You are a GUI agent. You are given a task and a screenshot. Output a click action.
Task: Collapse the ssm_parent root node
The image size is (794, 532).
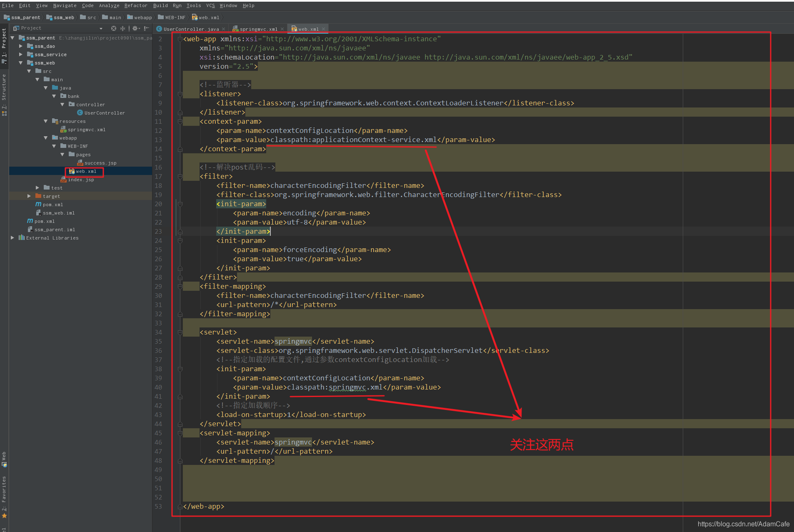12,37
